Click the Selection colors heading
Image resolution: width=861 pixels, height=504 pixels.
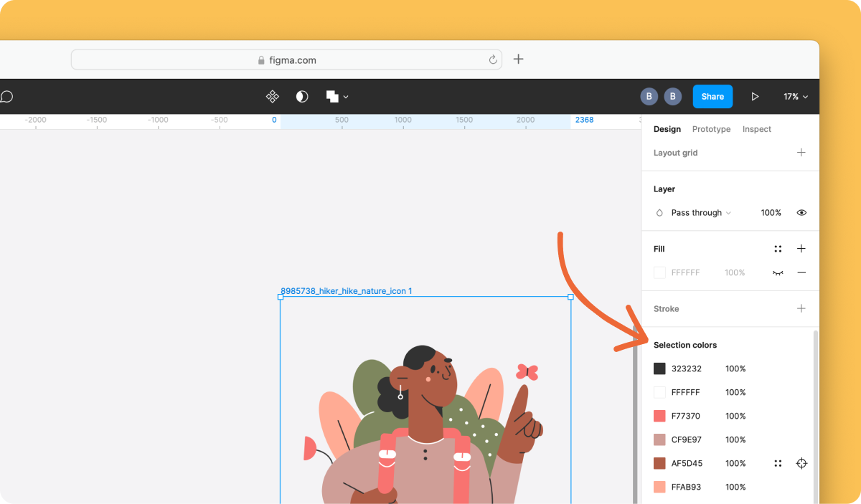[685, 345]
